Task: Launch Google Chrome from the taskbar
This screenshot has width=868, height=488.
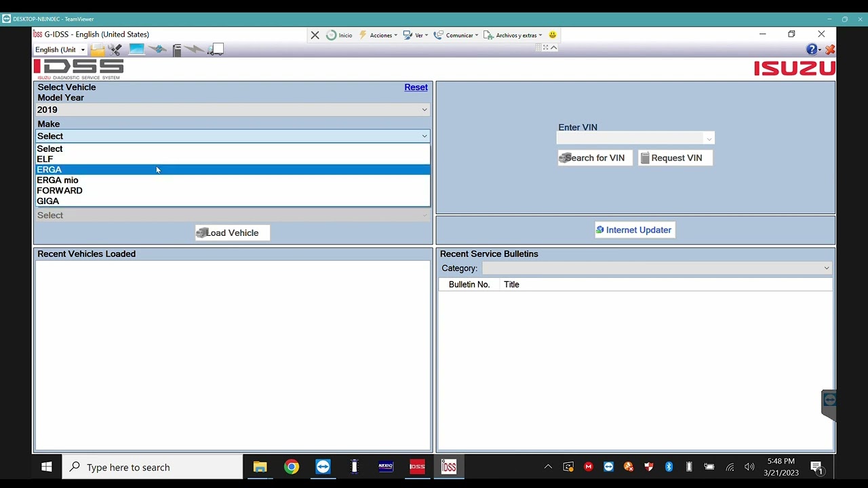Action: (292, 467)
